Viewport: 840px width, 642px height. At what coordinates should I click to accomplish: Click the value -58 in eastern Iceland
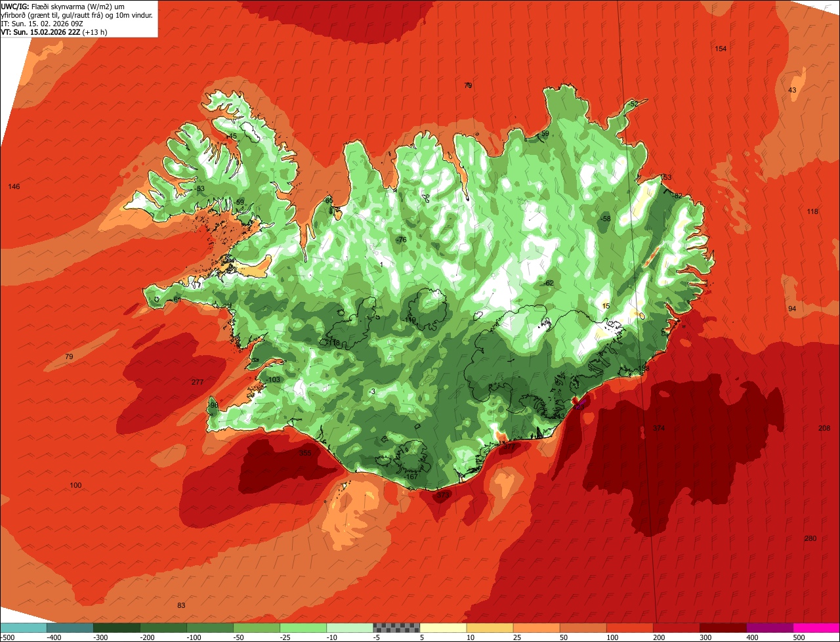pos(605,219)
